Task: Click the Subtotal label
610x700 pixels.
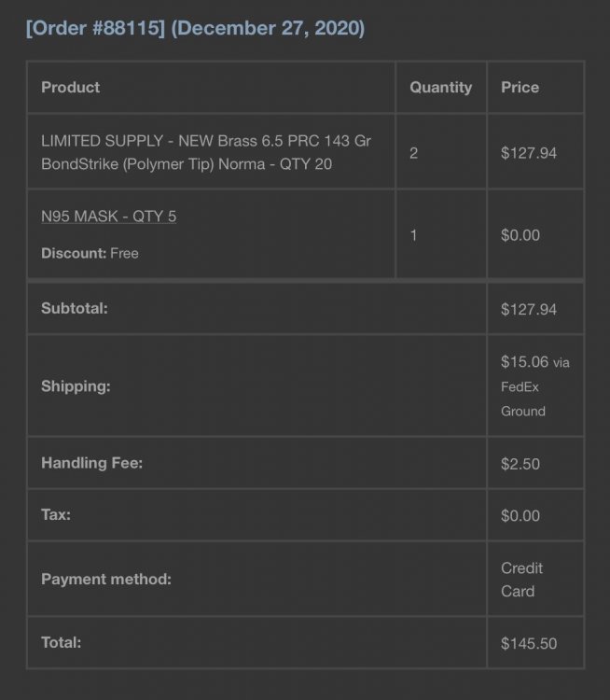Action: [x=75, y=309]
